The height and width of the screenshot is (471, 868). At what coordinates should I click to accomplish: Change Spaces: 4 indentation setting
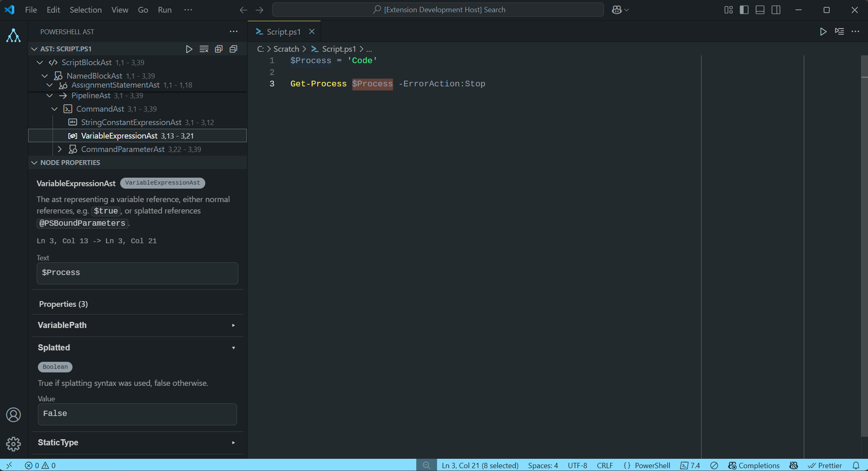pos(543,465)
